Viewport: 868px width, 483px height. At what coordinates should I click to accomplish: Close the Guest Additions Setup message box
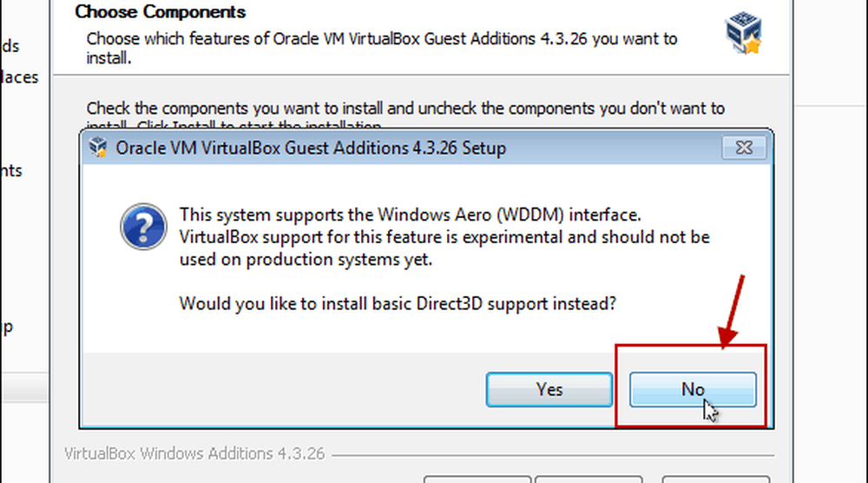744,148
